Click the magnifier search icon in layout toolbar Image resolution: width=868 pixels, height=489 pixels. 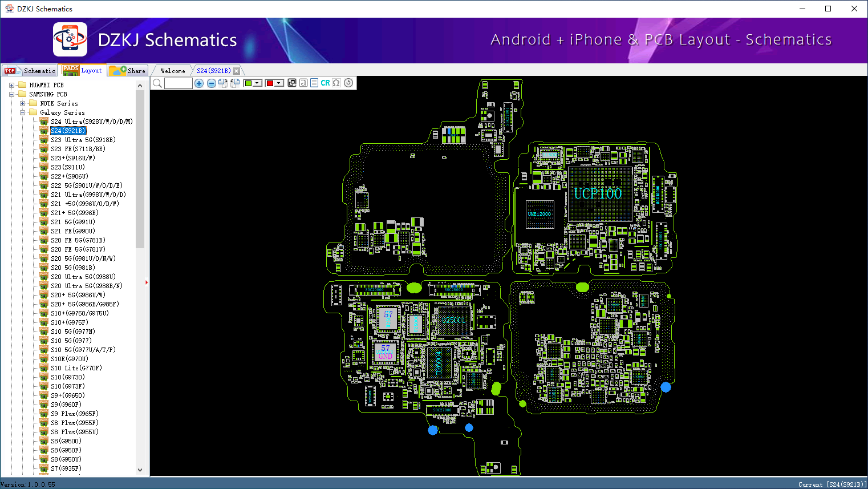point(157,83)
